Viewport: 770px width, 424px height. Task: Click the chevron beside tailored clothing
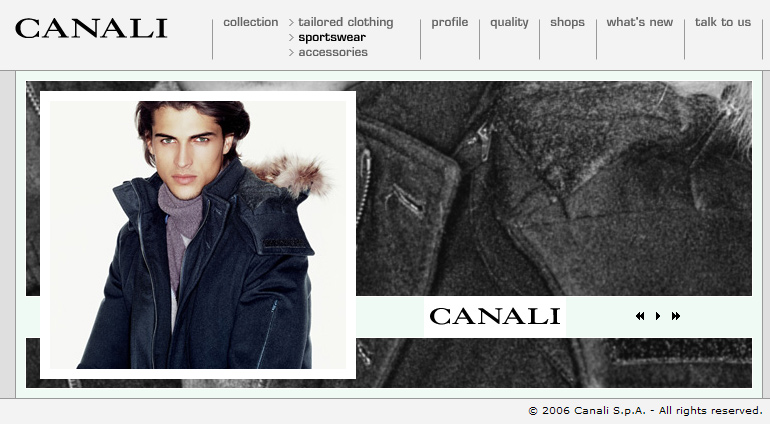click(291, 23)
